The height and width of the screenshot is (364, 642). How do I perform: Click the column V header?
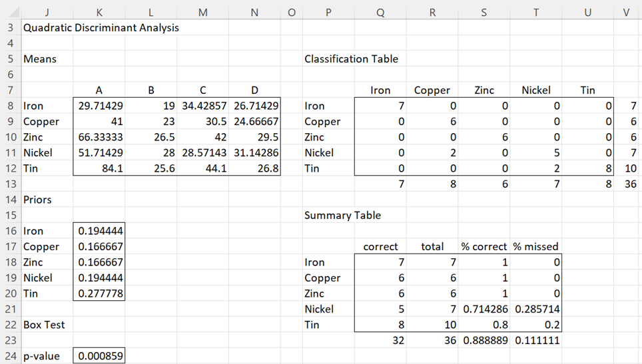627,13
